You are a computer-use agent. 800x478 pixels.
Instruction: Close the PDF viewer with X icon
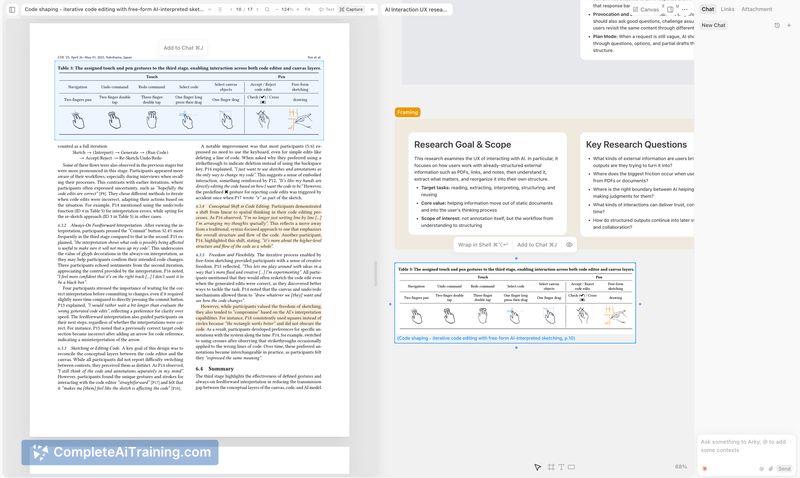(372, 9)
